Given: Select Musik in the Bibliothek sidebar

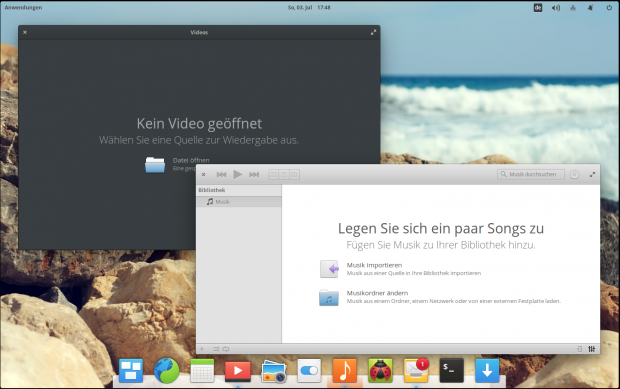Looking at the screenshot, I should point(239,202).
